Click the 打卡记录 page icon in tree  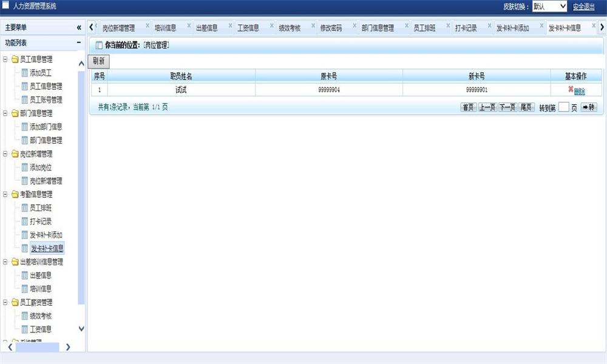25,221
